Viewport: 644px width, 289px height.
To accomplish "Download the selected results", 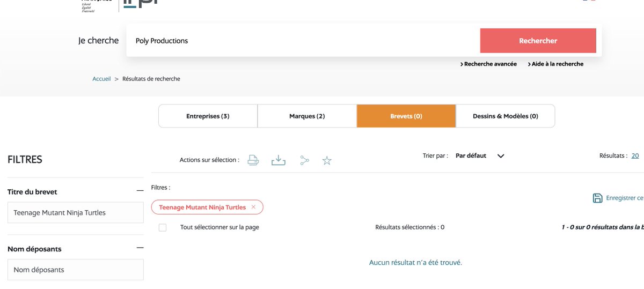I will pos(279,160).
